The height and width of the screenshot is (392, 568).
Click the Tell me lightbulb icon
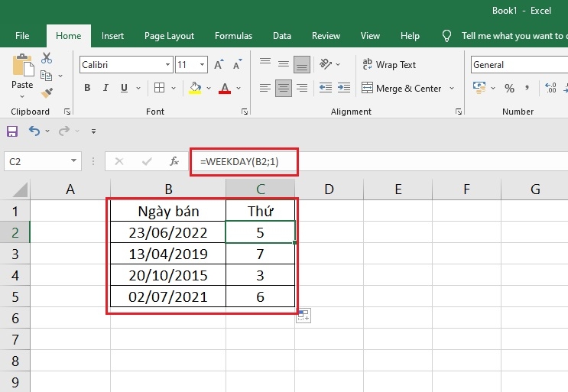point(446,36)
